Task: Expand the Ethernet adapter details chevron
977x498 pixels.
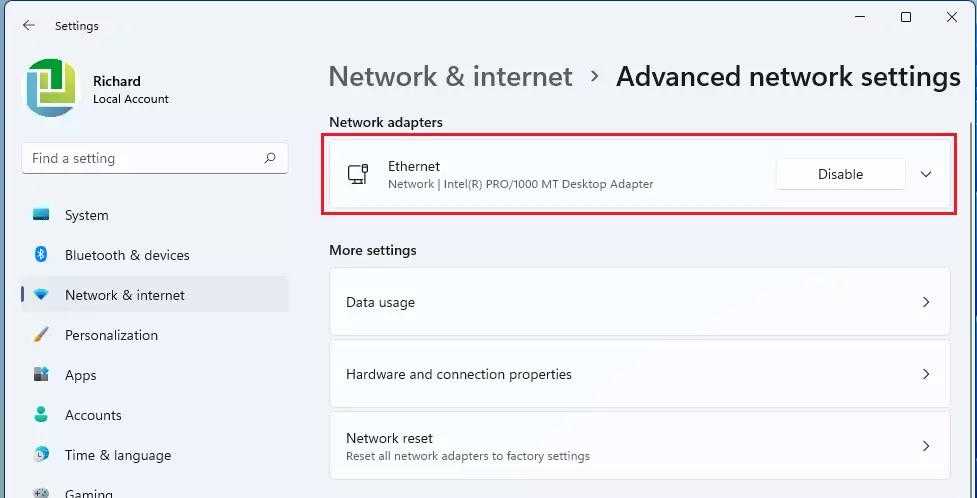Action: [x=926, y=174]
